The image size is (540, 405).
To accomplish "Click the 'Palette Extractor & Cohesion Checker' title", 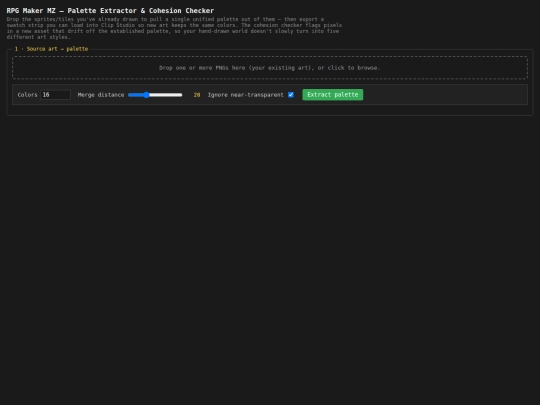I will (x=110, y=10).
